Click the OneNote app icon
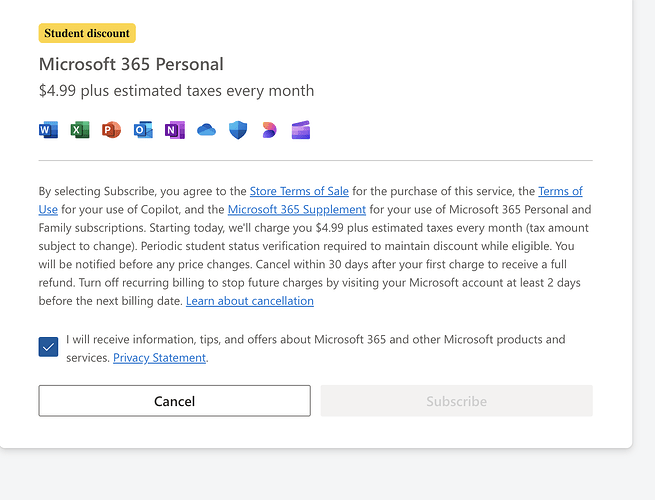The image size is (655, 500). [x=175, y=130]
